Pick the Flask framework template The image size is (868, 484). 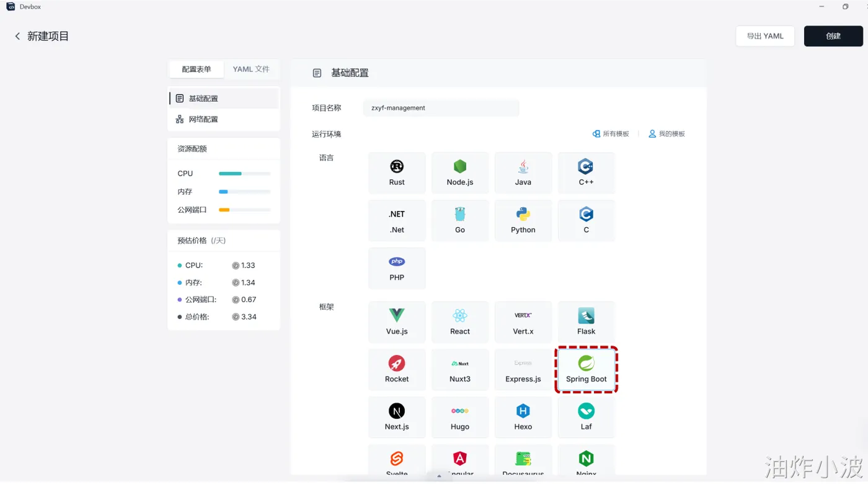point(587,322)
